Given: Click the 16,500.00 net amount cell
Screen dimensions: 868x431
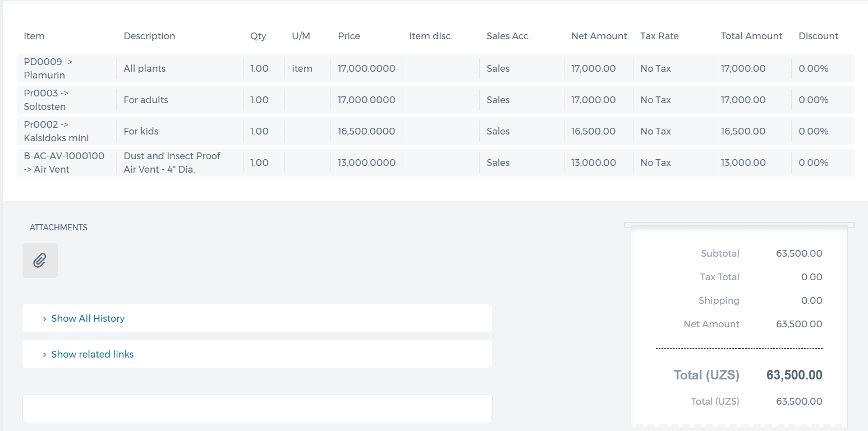Looking at the screenshot, I should 599,131.
